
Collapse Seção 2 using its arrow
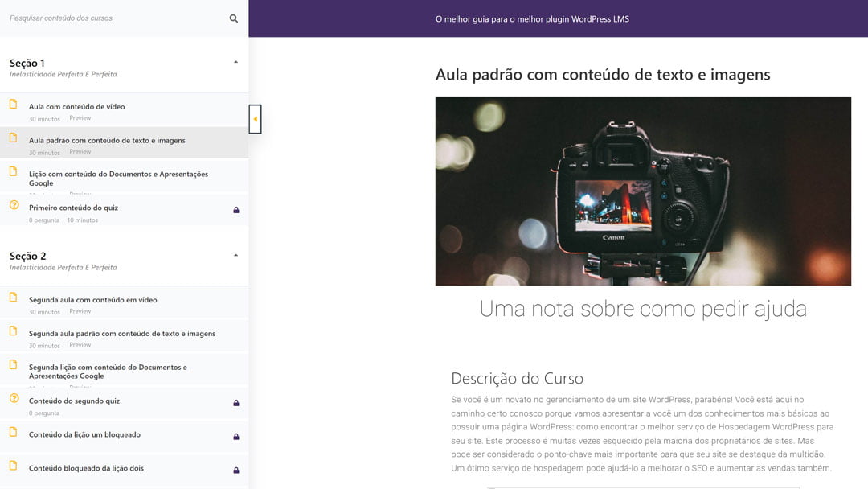point(235,255)
